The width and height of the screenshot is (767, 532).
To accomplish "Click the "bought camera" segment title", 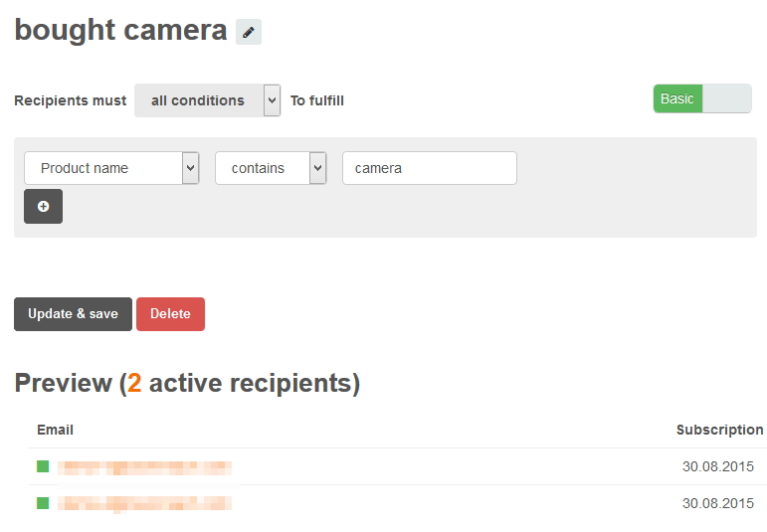I will [x=120, y=30].
